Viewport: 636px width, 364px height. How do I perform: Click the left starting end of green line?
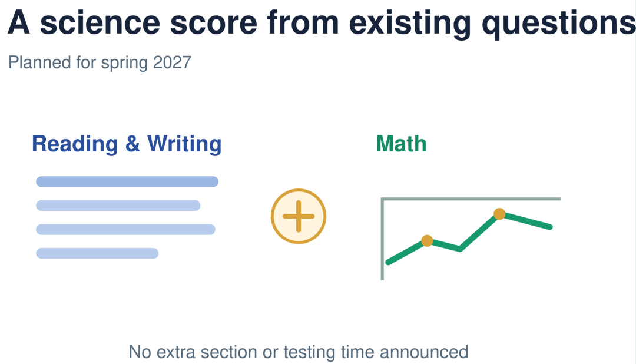point(388,262)
